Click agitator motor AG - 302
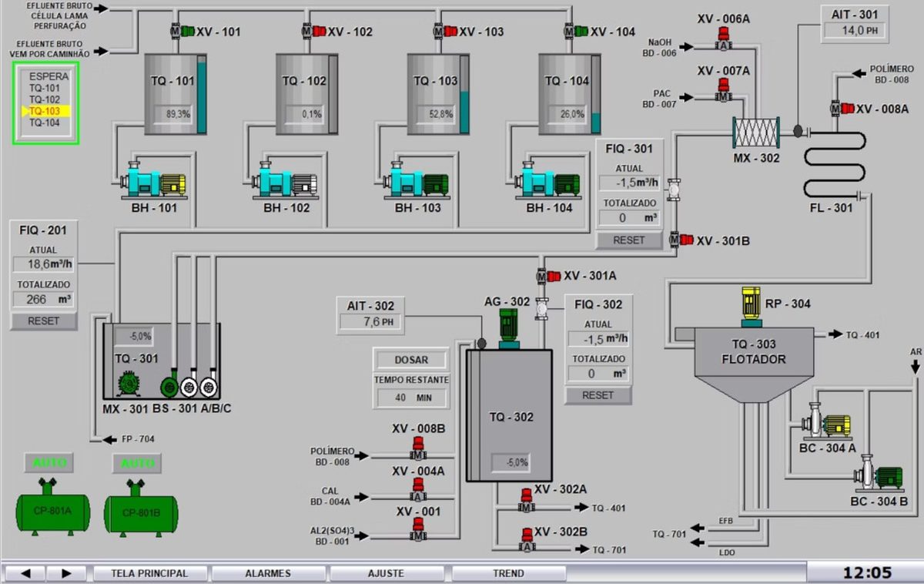924x584 pixels. pyautogui.click(x=509, y=328)
